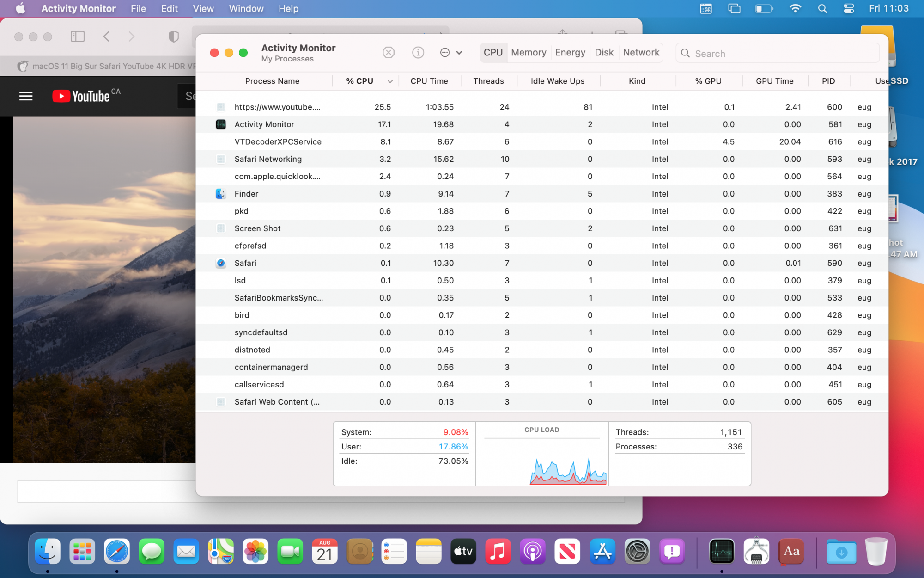Open the View menu
924x578 pixels.
(x=203, y=8)
